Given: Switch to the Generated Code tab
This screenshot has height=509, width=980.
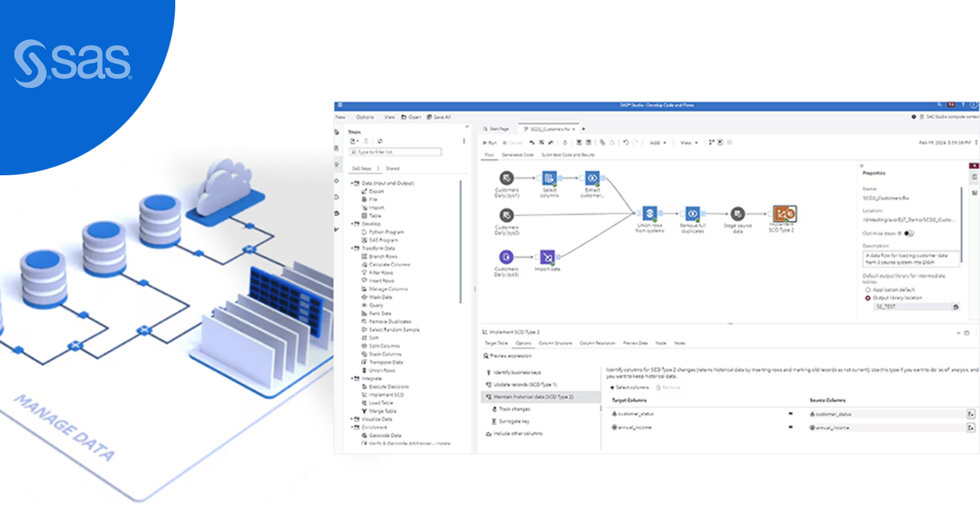Looking at the screenshot, I should pos(517,155).
